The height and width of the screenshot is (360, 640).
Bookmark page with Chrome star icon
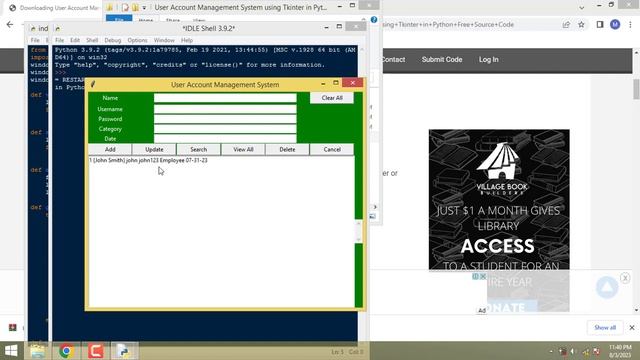581,25
